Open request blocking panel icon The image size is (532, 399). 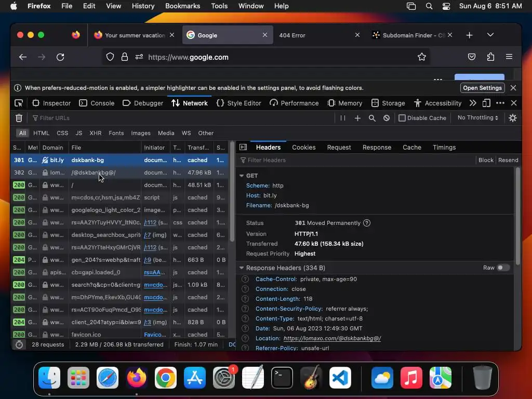(387, 118)
